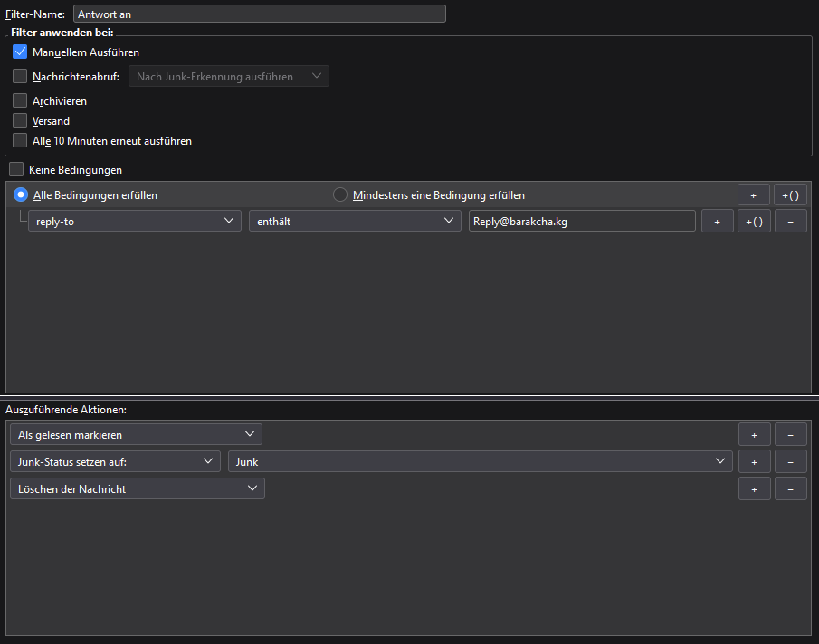
Task: Enable the 'Nachrichtenabruf' checkbox
Action: click(x=21, y=77)
